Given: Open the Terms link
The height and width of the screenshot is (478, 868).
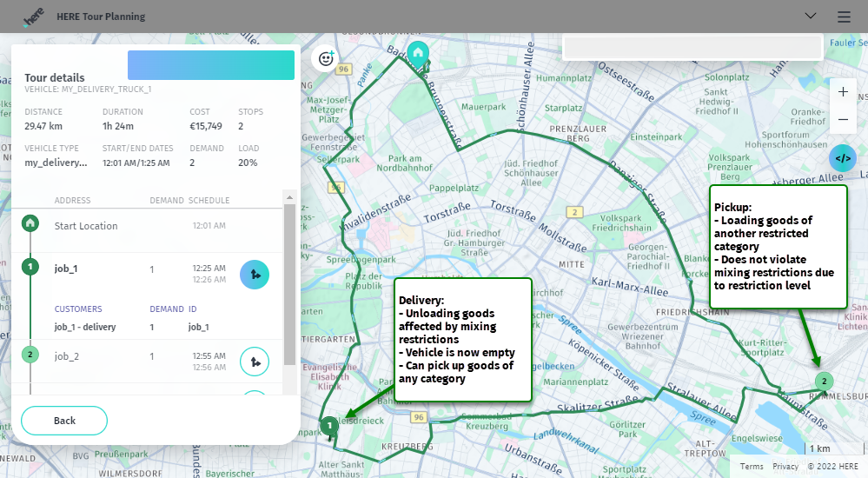Looking at the screenshot, I should click(752, 467).
